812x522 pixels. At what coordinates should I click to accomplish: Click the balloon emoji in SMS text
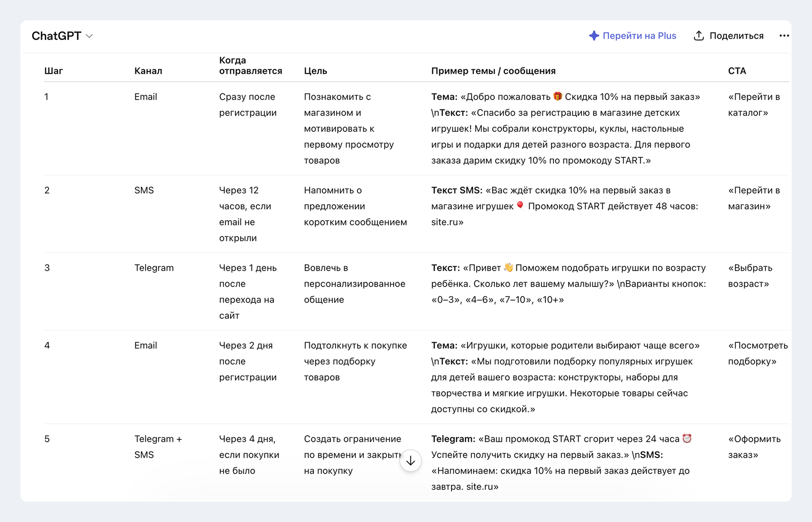coord(520,206)
